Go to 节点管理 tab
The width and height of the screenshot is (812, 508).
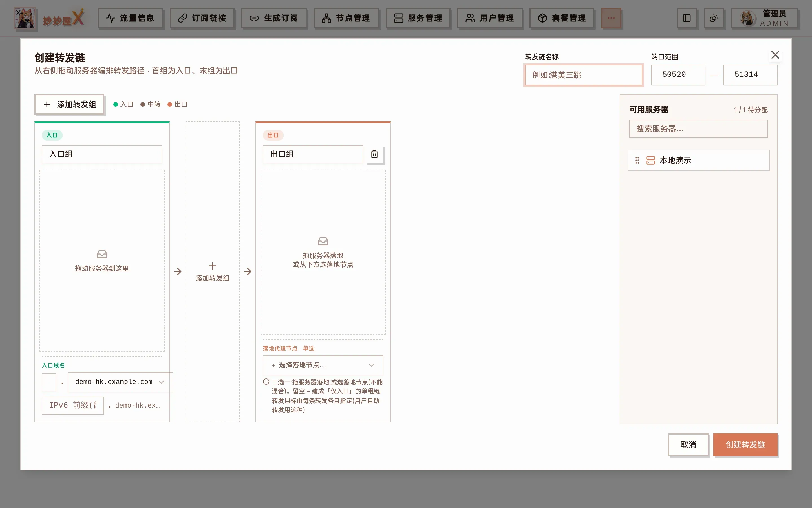point(346,18)
